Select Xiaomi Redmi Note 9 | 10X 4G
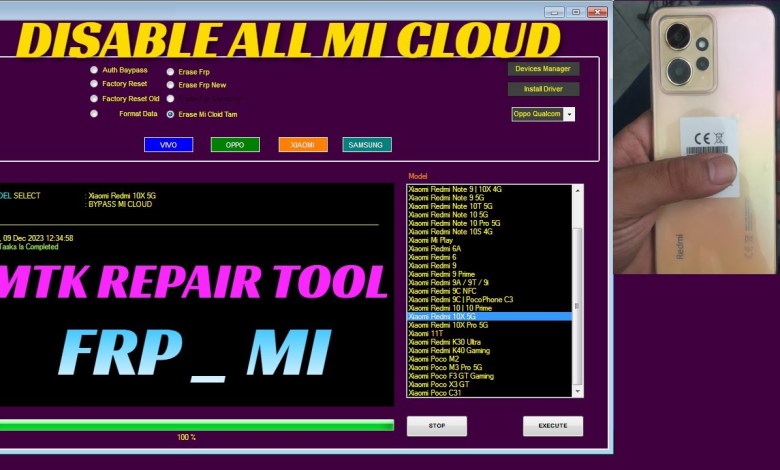Viewport: 780px width, 470px height. click(x=489, y=189)
